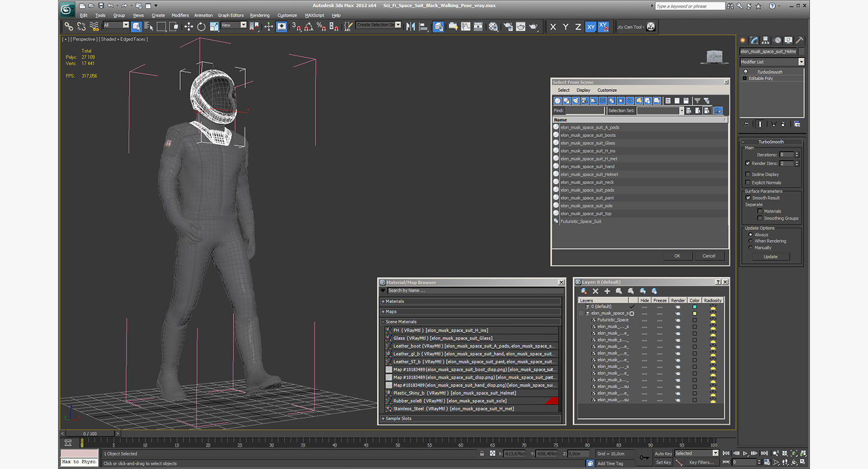Image resolution: width=868 pixels, height=469 pixels.
Task: Click the Find input field
Action: pyautogui.click(x=585, y=110)
